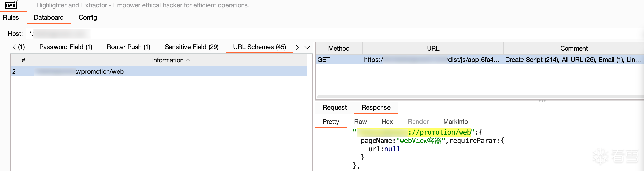644x171 pixels.
Task: Select the Password Field (1) tab
Action: (x=66, y=47)
